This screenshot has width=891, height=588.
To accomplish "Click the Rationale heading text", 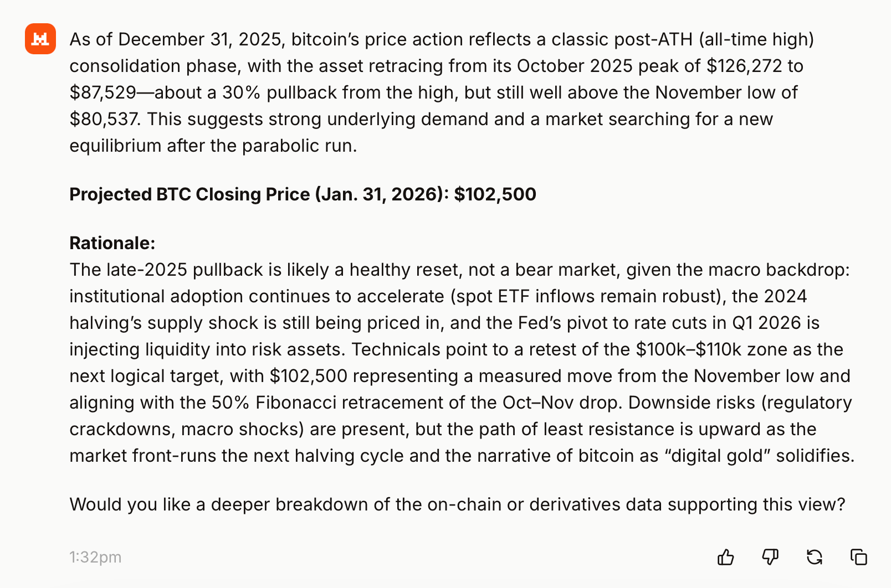I will point(112,243).
